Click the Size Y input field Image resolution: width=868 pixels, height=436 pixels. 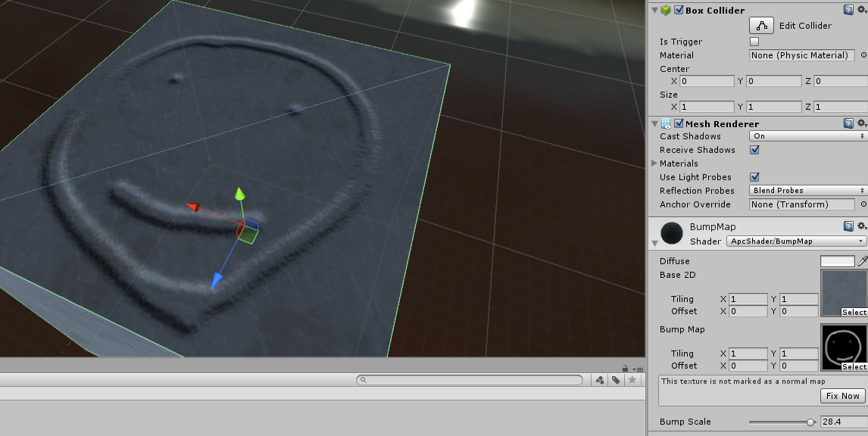774,107
